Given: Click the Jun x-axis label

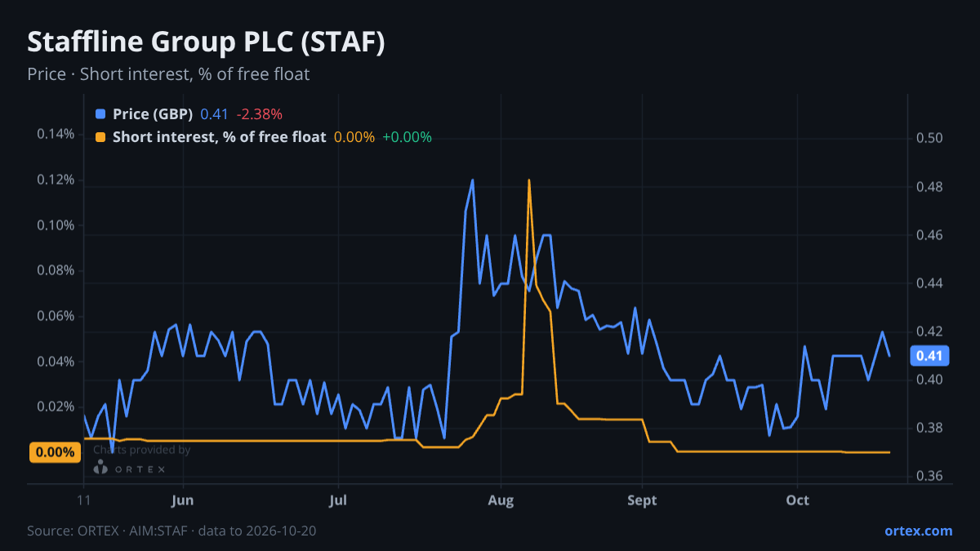Looking at the screenshot, I should click(x=184, y=500).
